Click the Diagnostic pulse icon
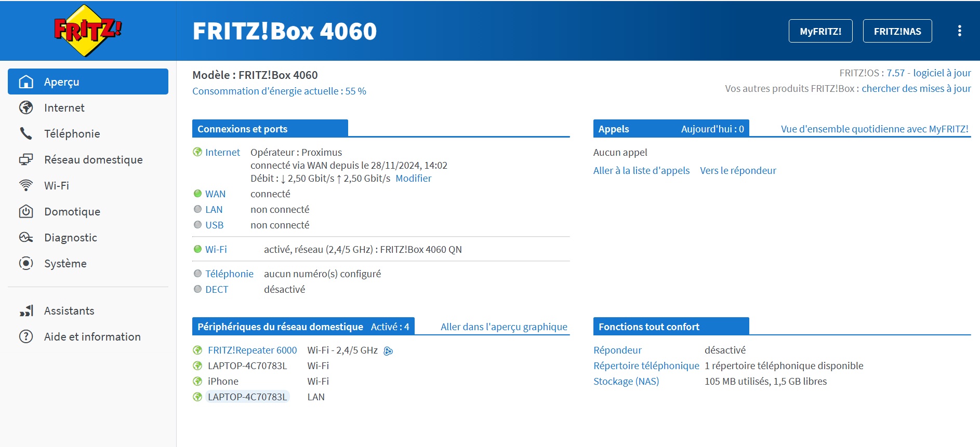The width and height of the screenshot is (980, 447). click(26, 237)
